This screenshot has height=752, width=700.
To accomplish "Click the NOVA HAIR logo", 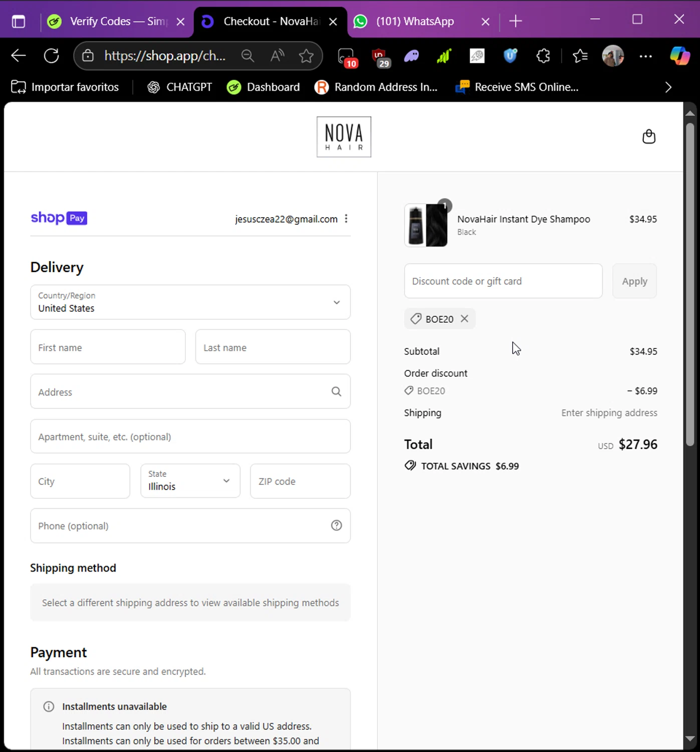I will [x=344, y=137].
